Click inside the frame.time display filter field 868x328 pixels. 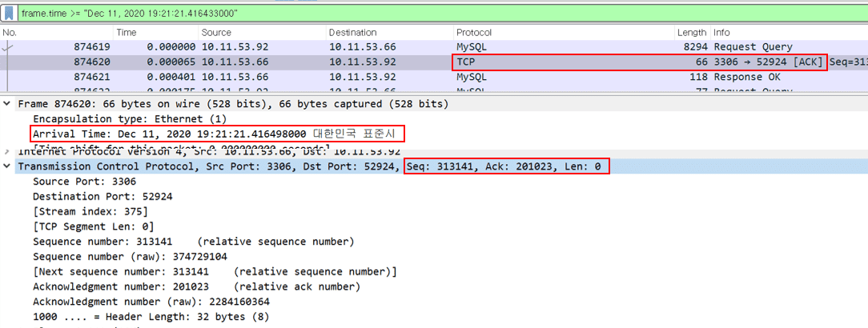[x=400, y=14]
